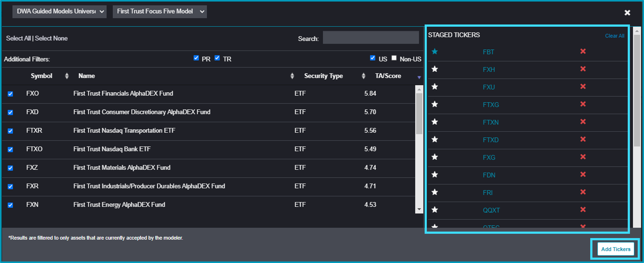Image resolution: width=644 pixels, height=263 pixels.
Task: Delete FDN using its red X
Action: 583,174
